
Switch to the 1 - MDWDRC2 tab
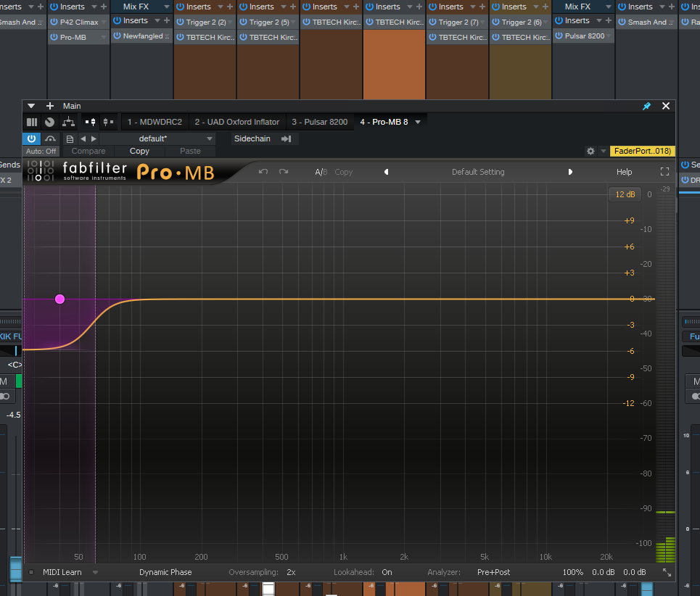click(155, 122)
